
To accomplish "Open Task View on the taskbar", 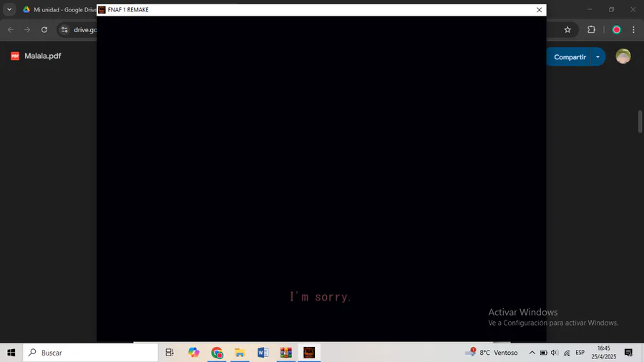I will pyautogui.click(x=170, y=353).
